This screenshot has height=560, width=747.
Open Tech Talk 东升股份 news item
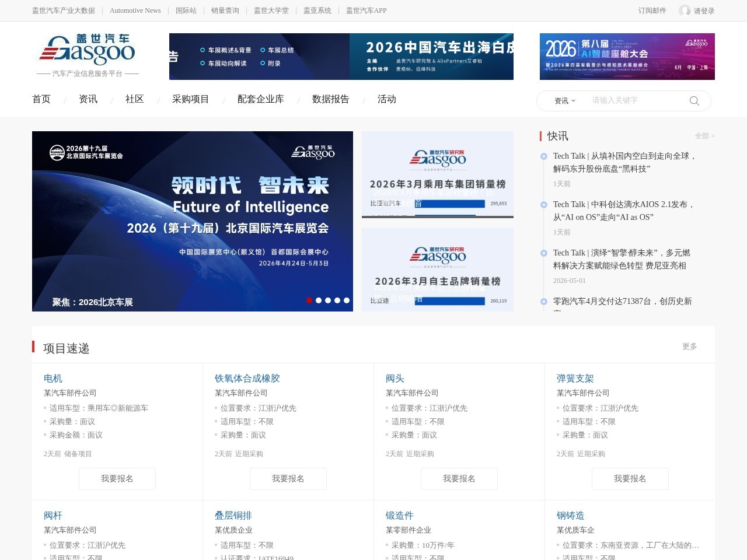coord(625,162)
